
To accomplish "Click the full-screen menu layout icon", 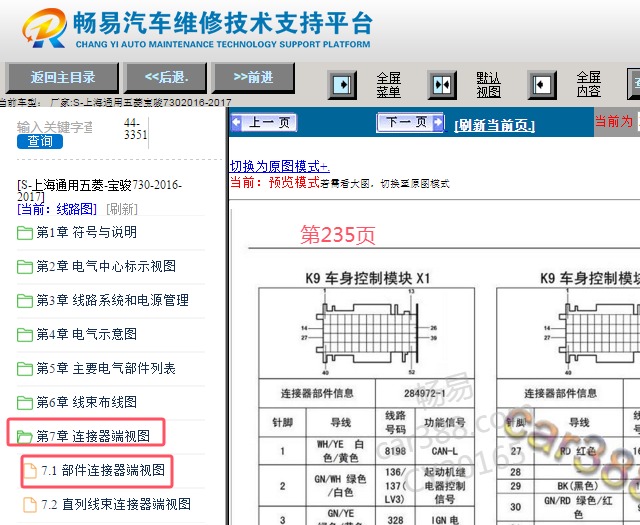I will coord(342,85).
